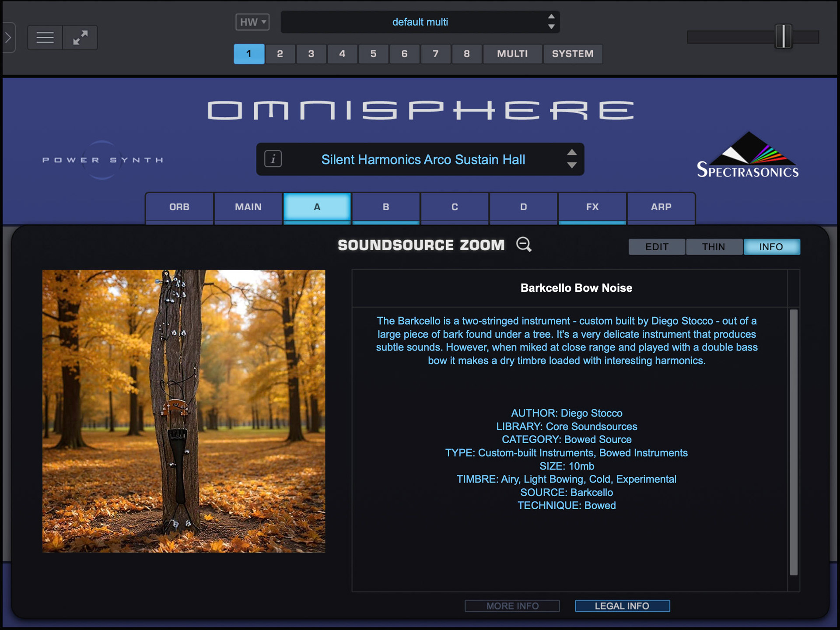
Task: Switch to EDIT view mode
Action: pos(657,247)
